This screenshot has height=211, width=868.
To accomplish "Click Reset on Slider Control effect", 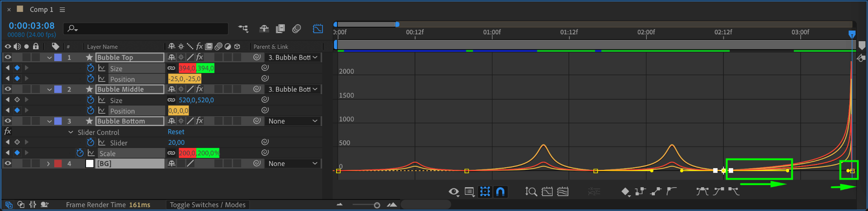I will pos(176,132).
